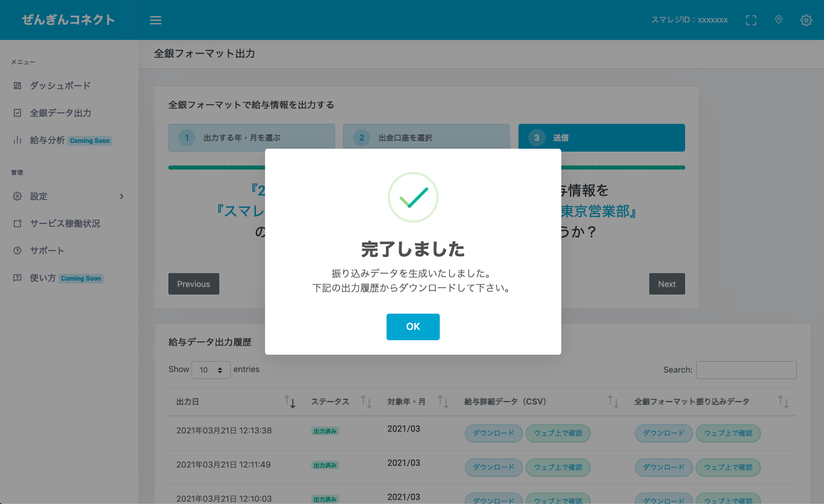Open the settings gear in the top bar

[x=806, y=20]
